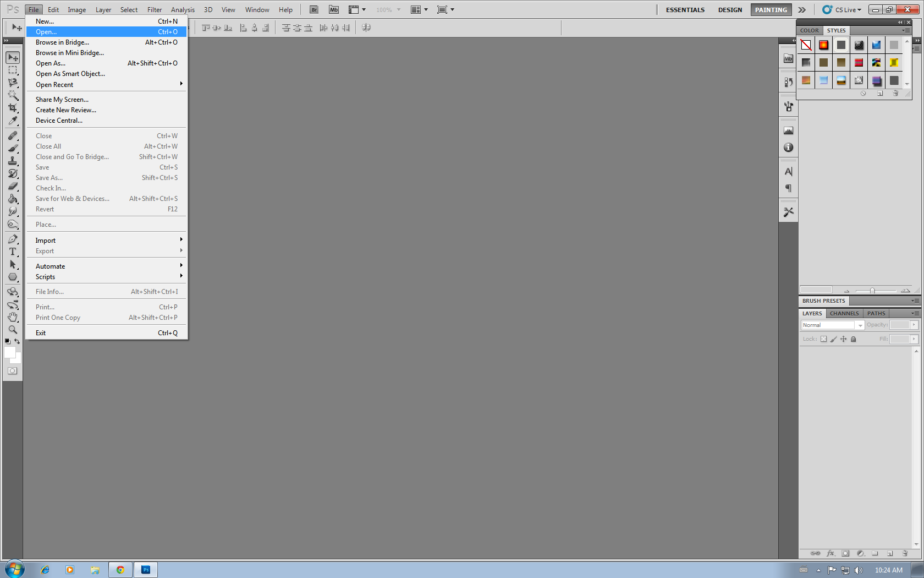This screenshot has width=924, height=578.
Task: Click the Mini Bridge icon in application bar
Action: tap(334, 9)
